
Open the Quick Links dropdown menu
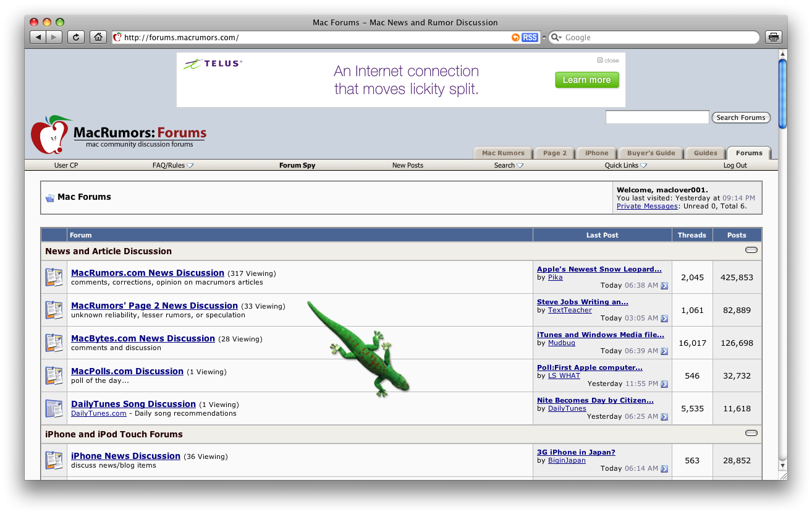(x=626, y=165)
